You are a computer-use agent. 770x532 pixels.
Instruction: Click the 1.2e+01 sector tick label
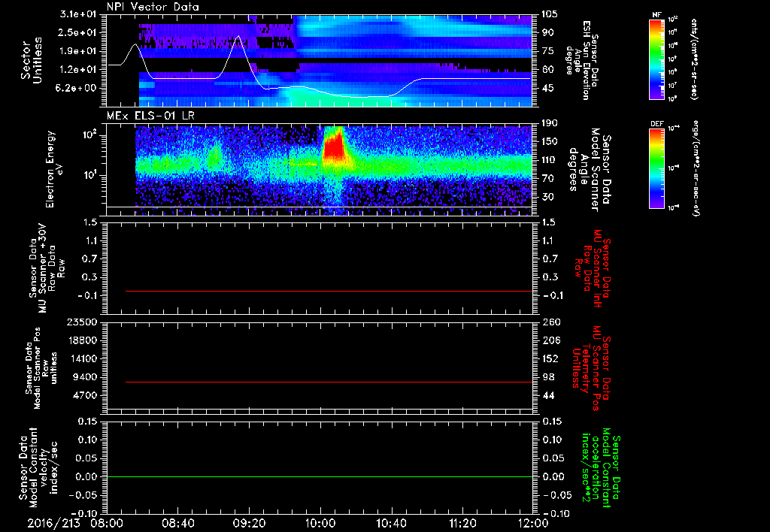pos(78,70)
